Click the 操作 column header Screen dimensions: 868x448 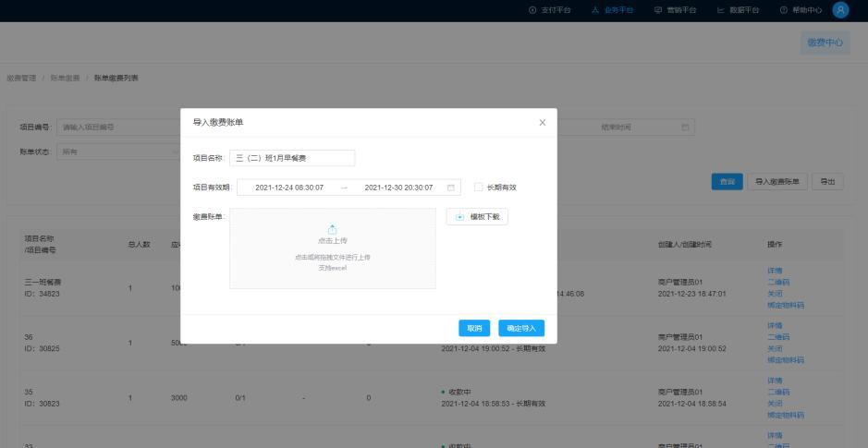click(x=775, y=244)
